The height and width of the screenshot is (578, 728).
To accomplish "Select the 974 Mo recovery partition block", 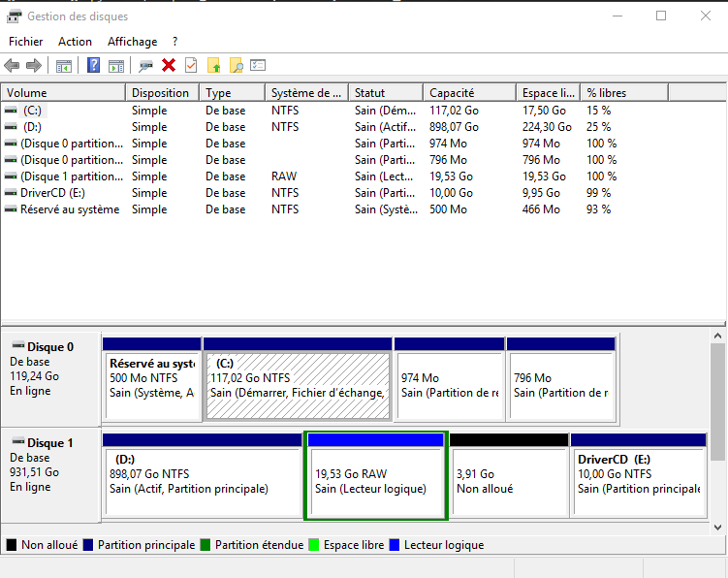I will 450,379.
